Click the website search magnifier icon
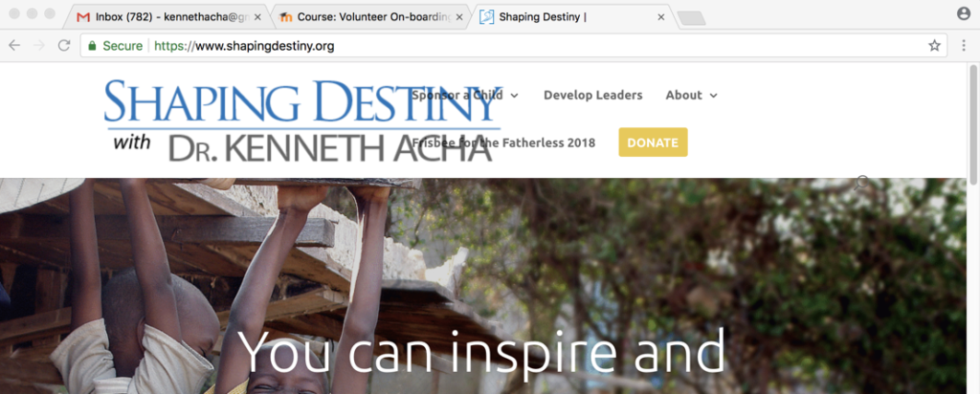The height and width of the screenshot is (394, 980). tap(862, 183)
